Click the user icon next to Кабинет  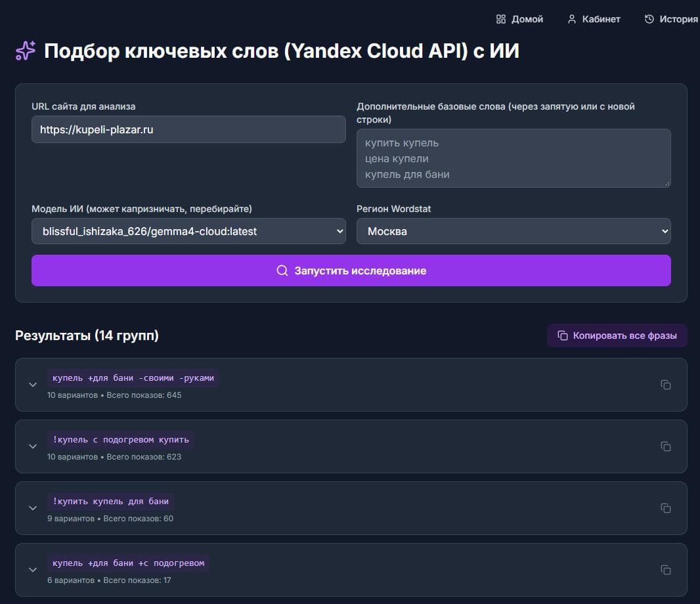click(571, 19)
